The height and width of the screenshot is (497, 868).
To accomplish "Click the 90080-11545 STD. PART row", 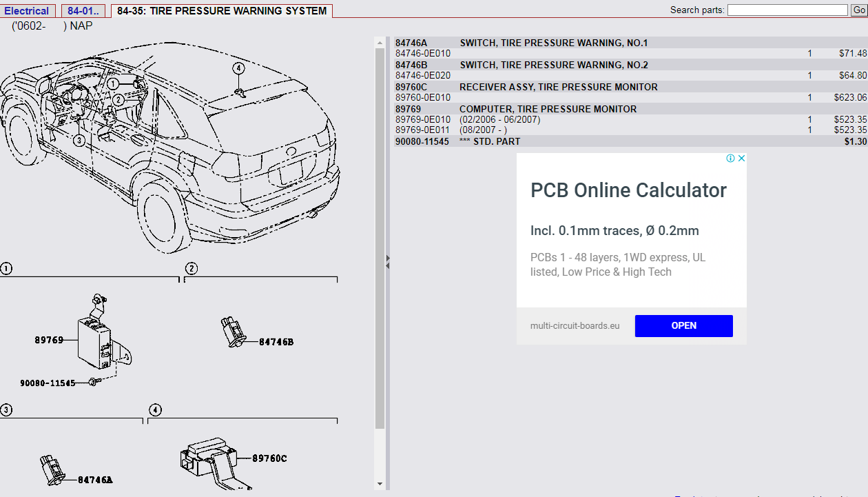I will 422,141.
